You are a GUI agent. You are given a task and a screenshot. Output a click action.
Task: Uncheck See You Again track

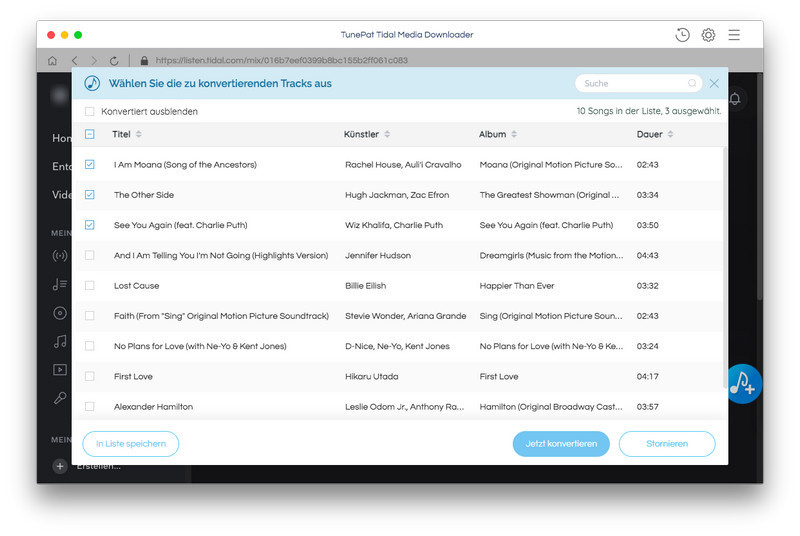[x=90, y=225]
